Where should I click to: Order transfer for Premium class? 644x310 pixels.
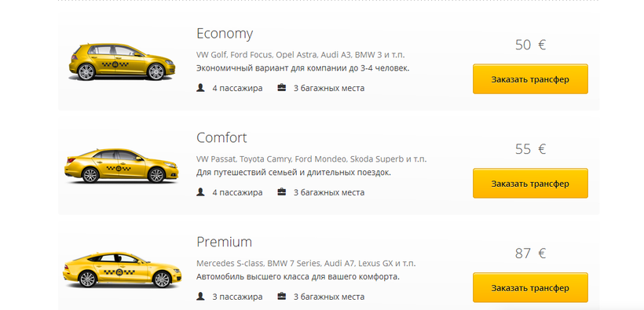click(x=530, y=287)
